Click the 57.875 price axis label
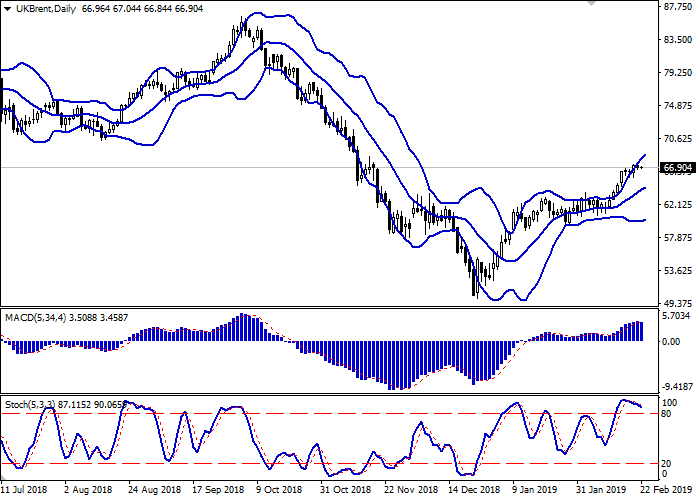This screenshot has height=500, width=696. pos(677,238)
